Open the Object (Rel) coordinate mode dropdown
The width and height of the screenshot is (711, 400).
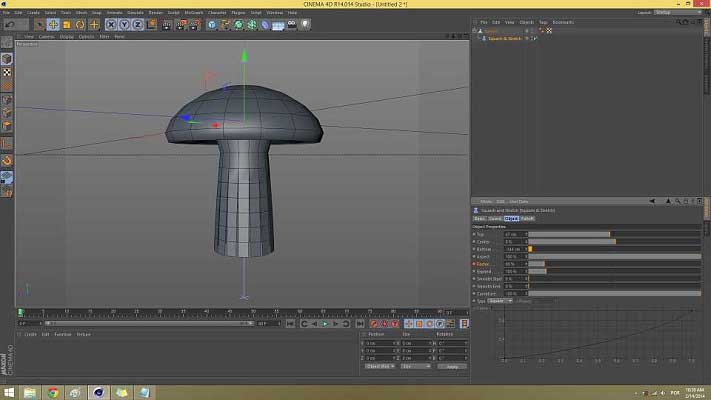[379, 366]
